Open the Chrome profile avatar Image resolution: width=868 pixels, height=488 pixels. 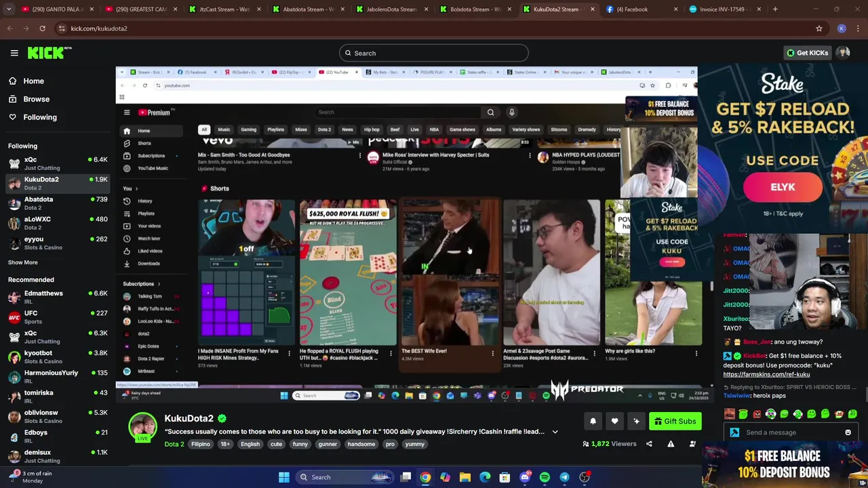pos(842,28)
